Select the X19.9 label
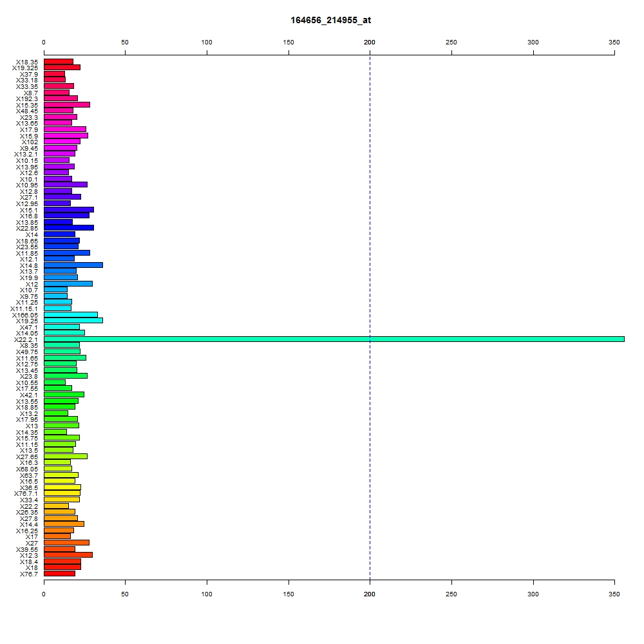 (x=29, y=278)
